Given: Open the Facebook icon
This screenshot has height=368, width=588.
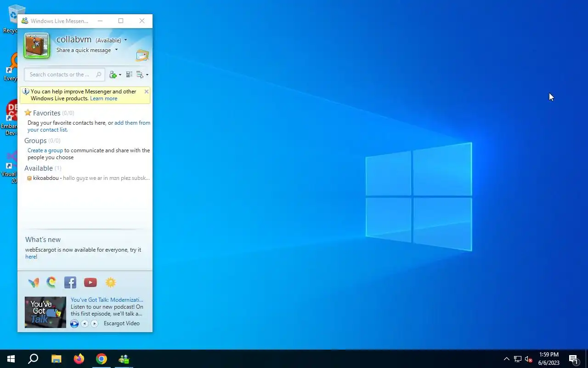Looking at the screenshot, I should 70,282.
